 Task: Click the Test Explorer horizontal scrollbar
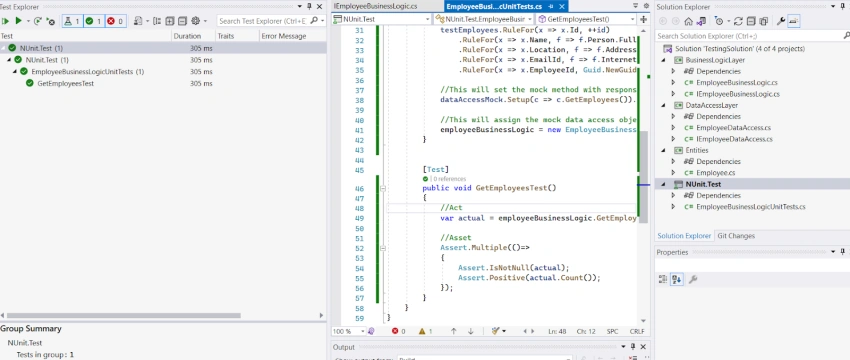pos(124,315)
